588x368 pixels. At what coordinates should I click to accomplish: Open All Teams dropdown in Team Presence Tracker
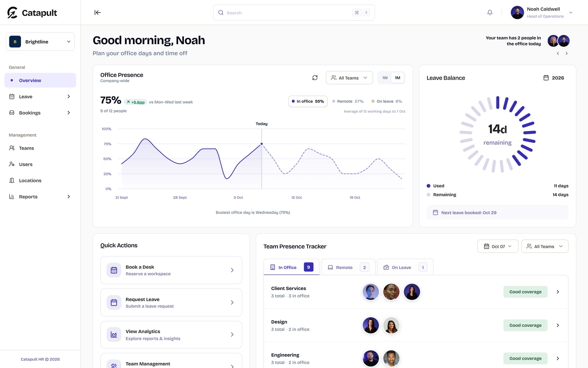coord(545,246)
